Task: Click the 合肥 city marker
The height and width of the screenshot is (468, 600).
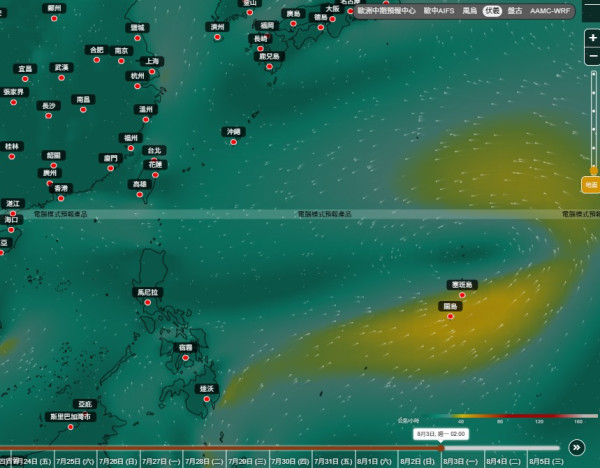Action: (x=97, y=60)
